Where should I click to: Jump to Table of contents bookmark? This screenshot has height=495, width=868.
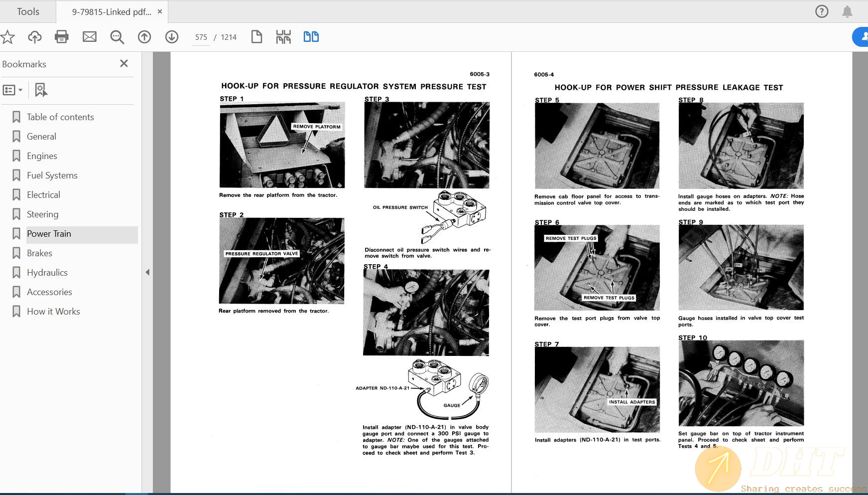pyautogui.click(x=60, y=117)
